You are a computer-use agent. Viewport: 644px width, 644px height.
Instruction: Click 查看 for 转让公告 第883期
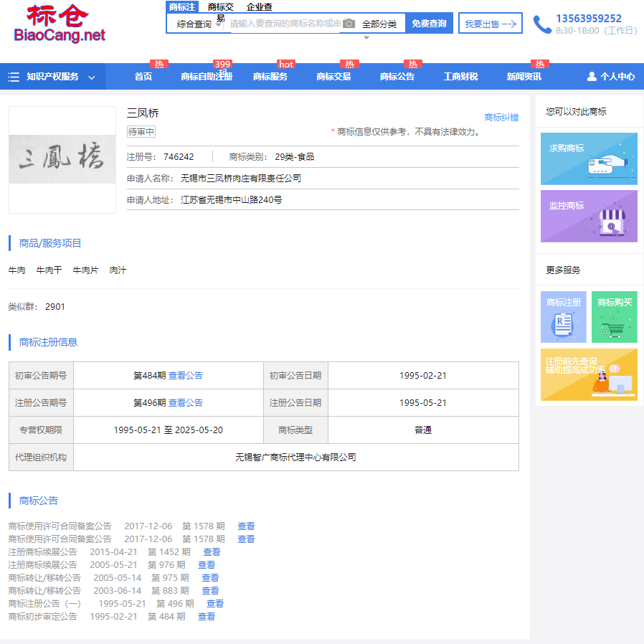pos(210,591)
